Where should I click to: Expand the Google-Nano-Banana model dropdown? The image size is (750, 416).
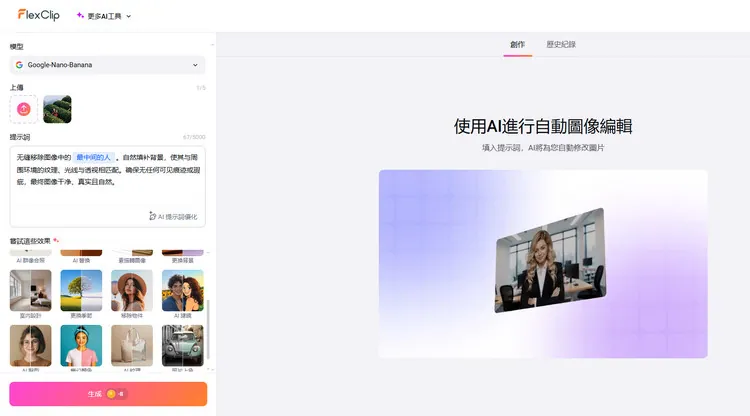(x=107, y=65)
